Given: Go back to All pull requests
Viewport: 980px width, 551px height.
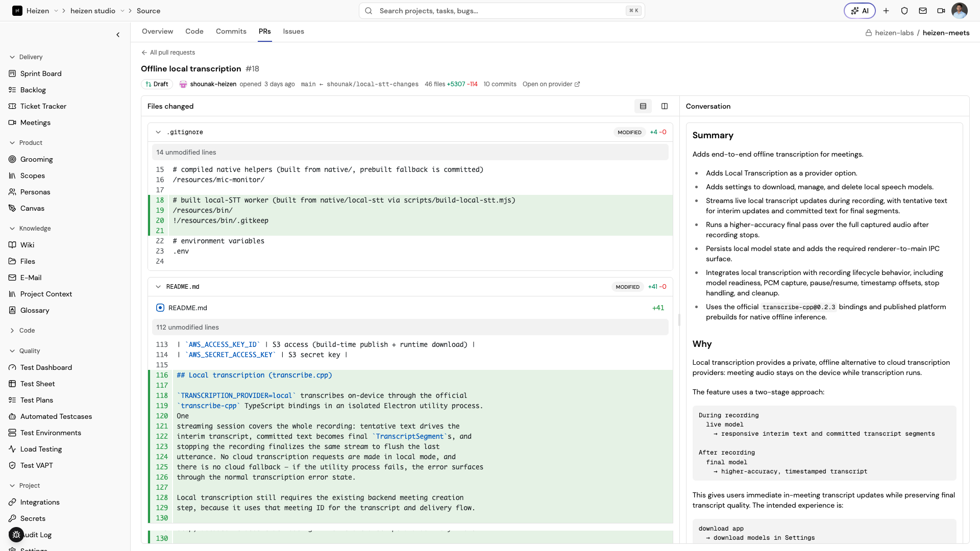Looking at the screenshot, I should pos(168,53).
